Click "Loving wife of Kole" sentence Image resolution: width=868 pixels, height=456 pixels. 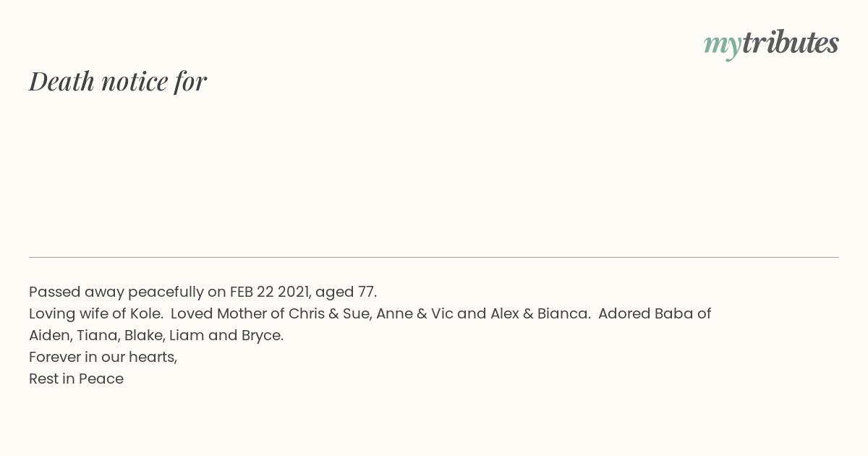pyautogui.click(x=95, y=314)
